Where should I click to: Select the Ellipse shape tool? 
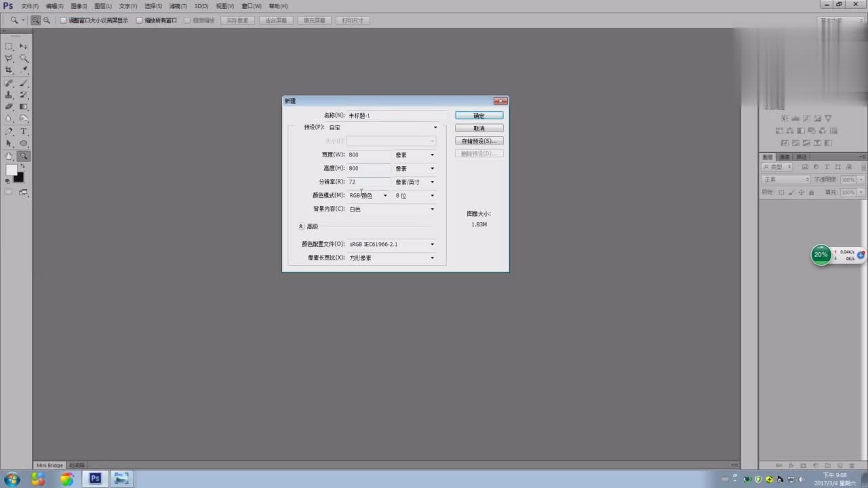click(x=24, y=144)
